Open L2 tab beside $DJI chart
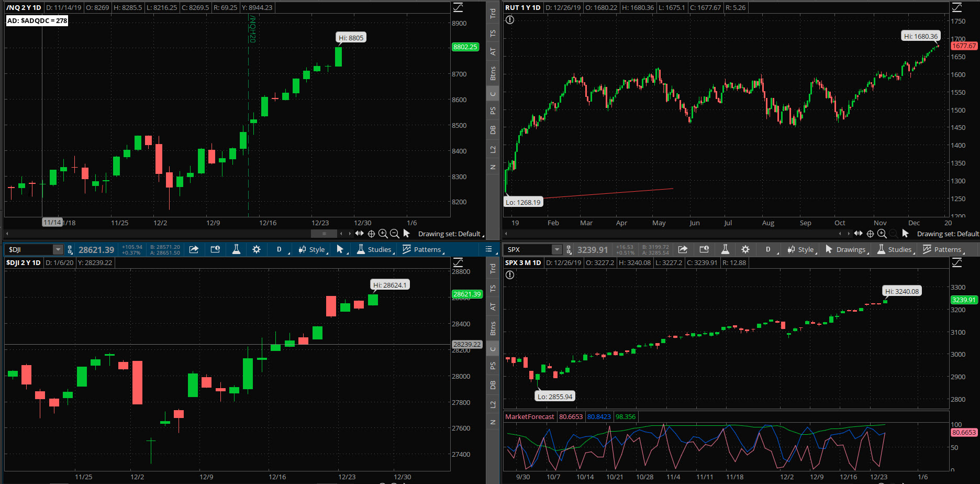 click(493, 404)
